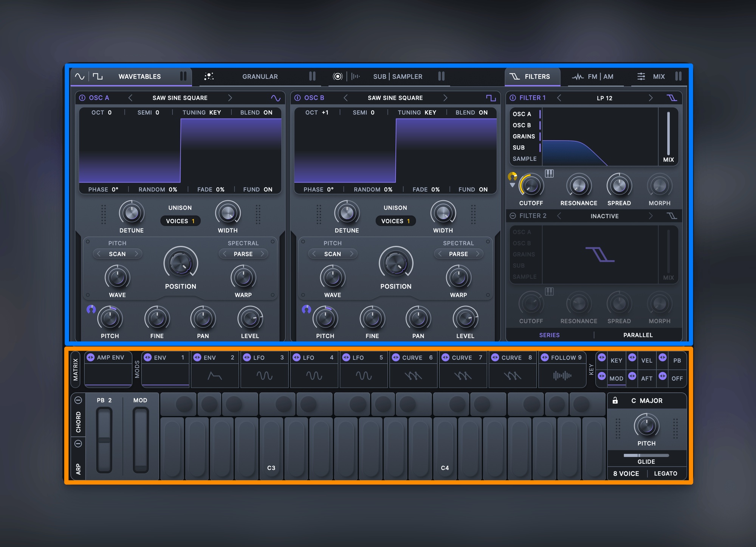Click the AMP ENV modulation assign icon
The height and width of the screenshot is (547, 756).
(x=90, y=357)
